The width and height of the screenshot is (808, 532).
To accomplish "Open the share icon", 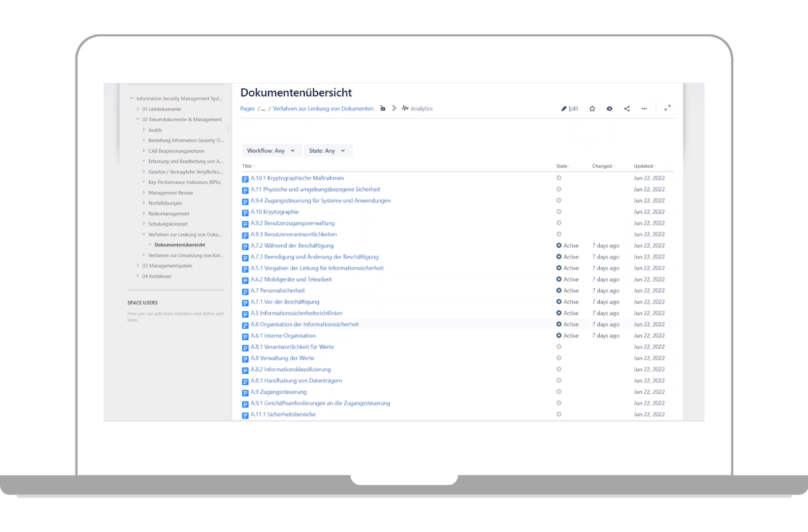I will [627, 108].
